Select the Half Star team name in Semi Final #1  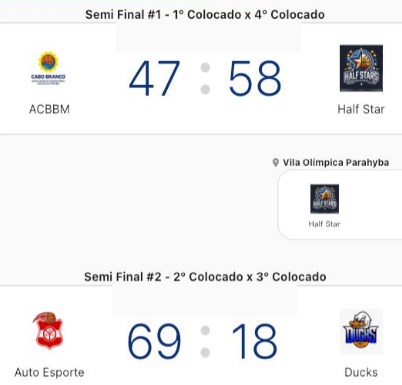pyautogui.click(x=361, y=109)
